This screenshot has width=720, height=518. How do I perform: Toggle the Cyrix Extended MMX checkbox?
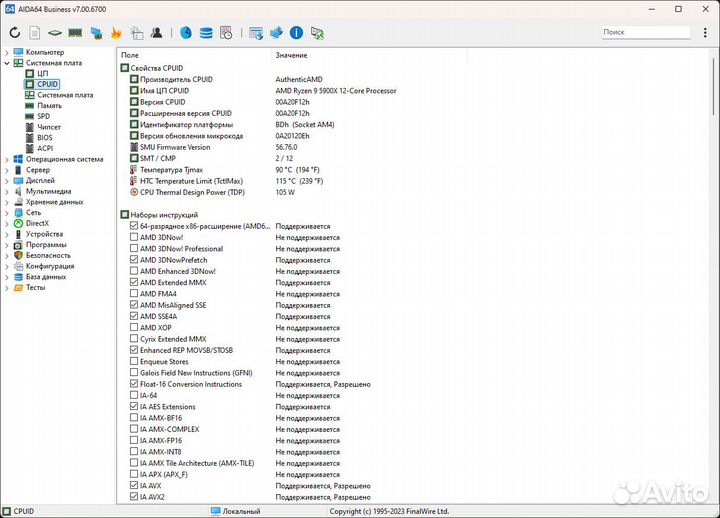(134, 338)
